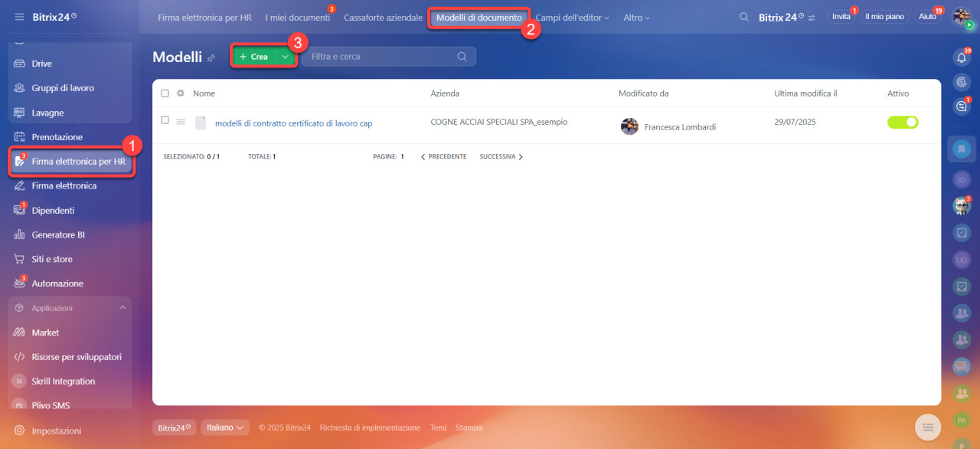Open template modelli di contratto certificato link
Image resolution: width=980 pixels, height=449 pixels.
point(293,123)
